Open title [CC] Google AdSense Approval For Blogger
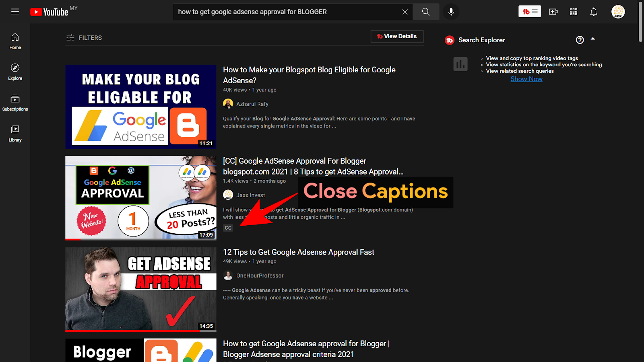This screenshot has height=362, width=644. tap(313, 166)
